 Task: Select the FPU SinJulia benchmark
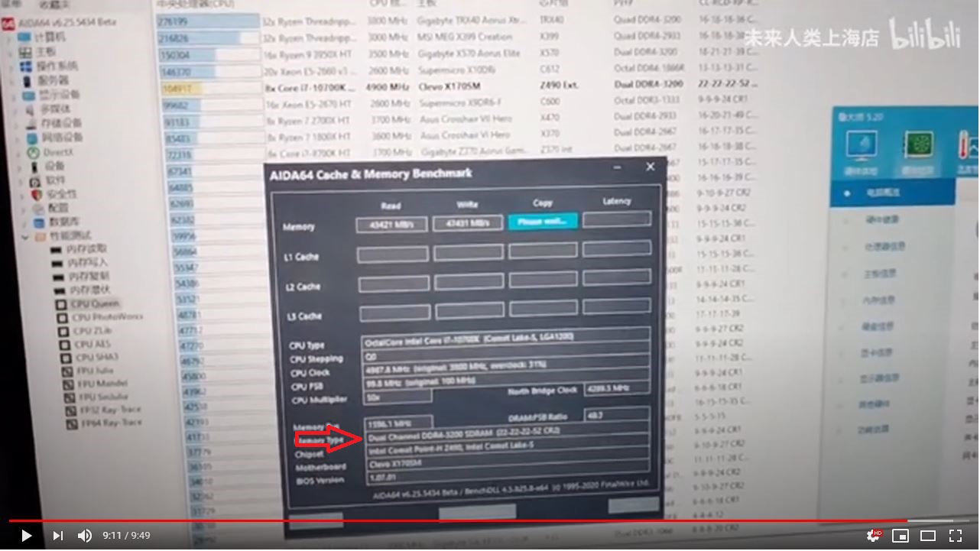(x=95, y=397)
